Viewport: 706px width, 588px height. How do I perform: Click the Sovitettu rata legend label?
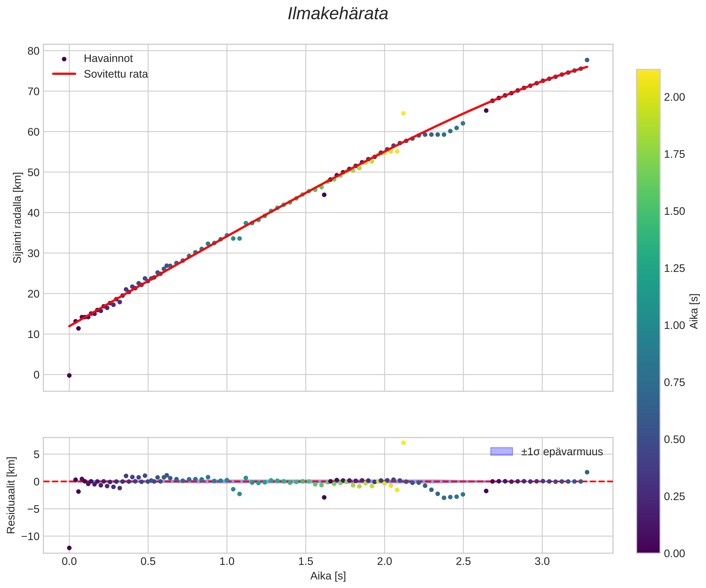(x=116, y=74)
